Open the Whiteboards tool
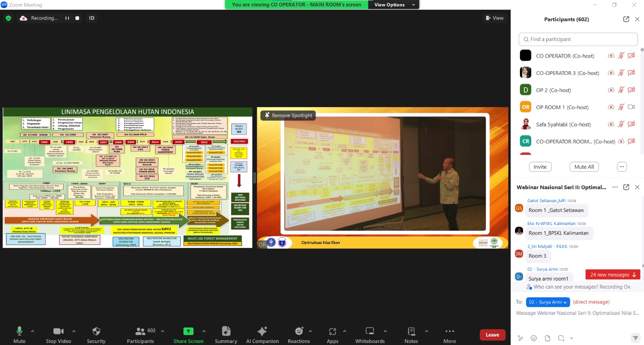The width and height of the screenshot is (644, 345). [369, 331]
